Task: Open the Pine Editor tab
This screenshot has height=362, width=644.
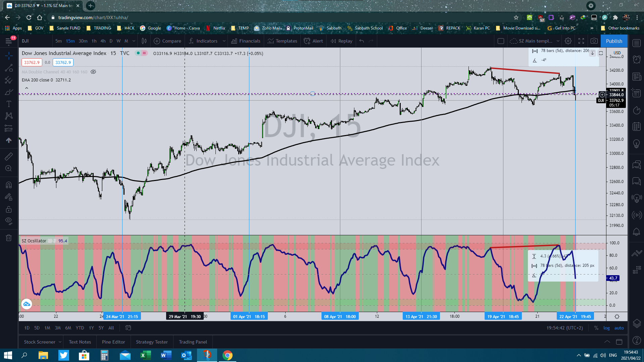Action: tap(113, 342)
